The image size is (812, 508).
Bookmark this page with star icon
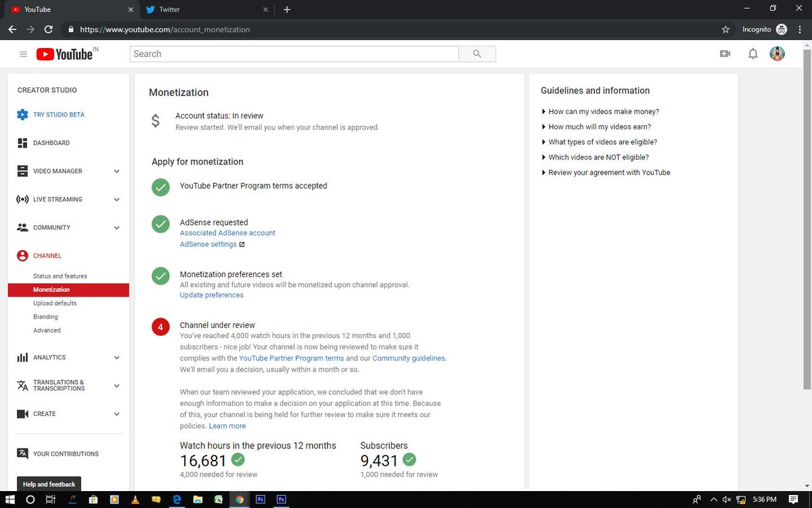(x=726, y=30)
